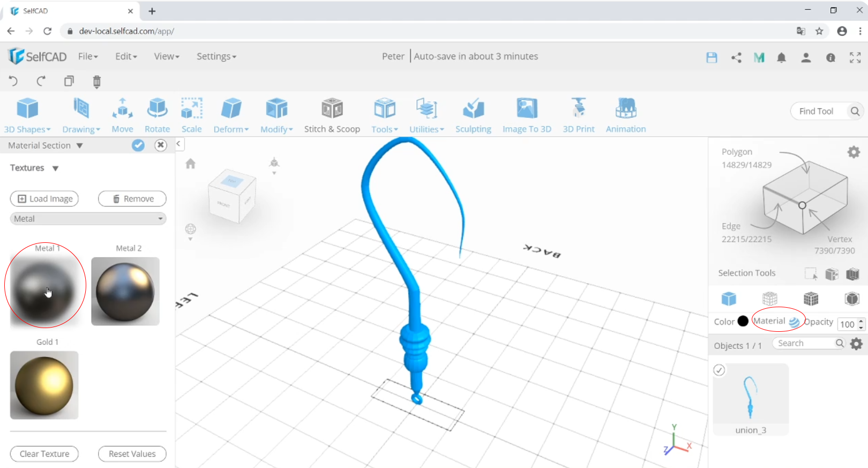Open the Drawing tool menu
This screenshot has width=868, height=468.
tap(81, 115)
